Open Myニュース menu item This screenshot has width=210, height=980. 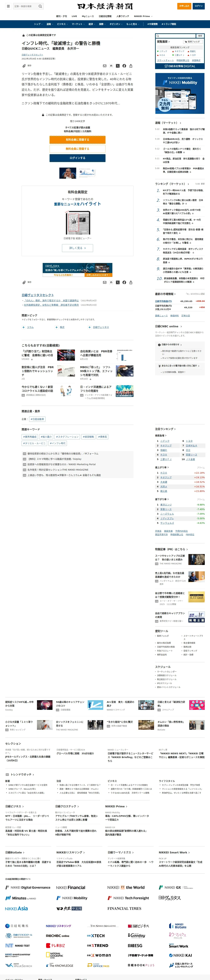click(88, 16)
